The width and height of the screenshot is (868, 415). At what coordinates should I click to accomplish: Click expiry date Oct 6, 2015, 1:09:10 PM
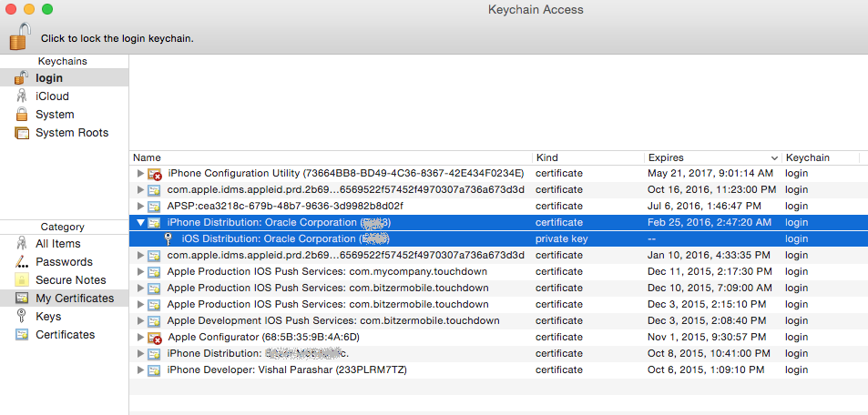click(706, 369)
